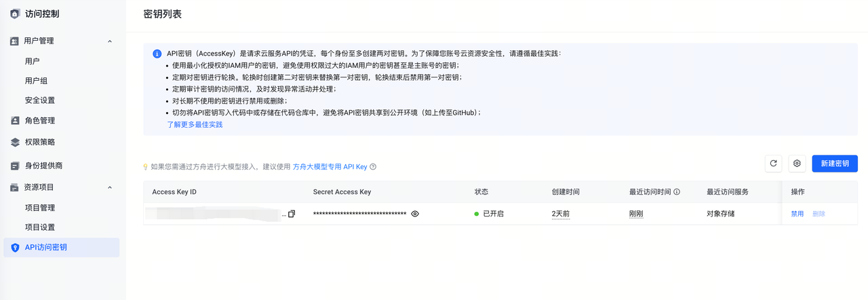Click 删除 in the operations column
The image size is (868, 300).
click(819, 214)
